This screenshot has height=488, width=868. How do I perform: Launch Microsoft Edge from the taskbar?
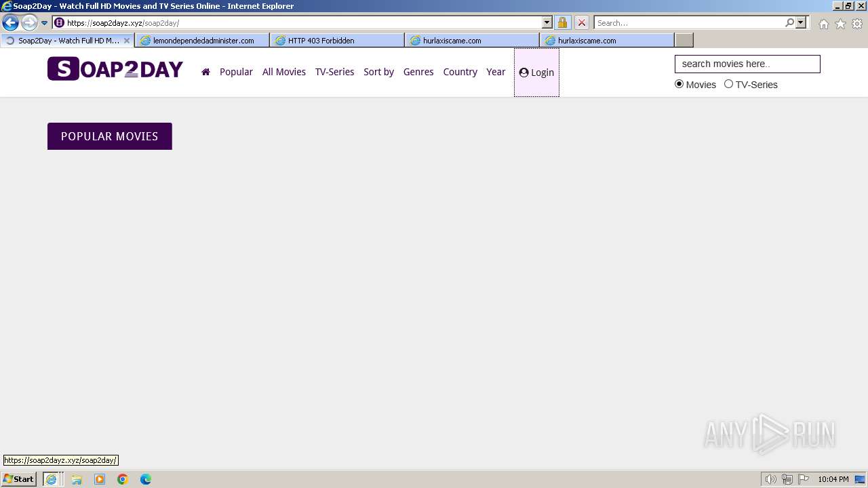point(146,479)
